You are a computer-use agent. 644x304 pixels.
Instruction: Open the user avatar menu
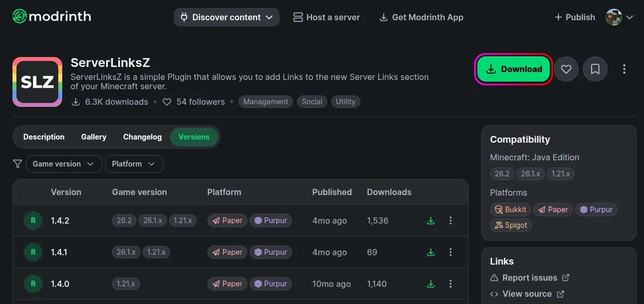click(620, 17)
